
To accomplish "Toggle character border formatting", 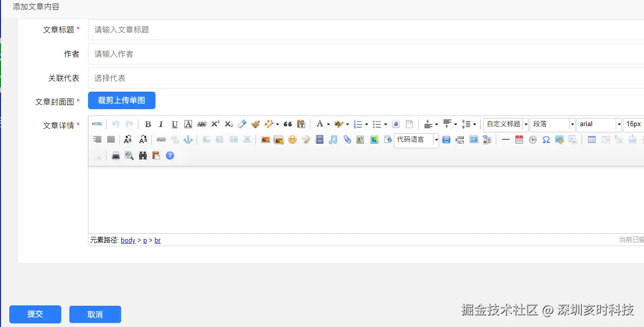I will [x=188, y=124].
